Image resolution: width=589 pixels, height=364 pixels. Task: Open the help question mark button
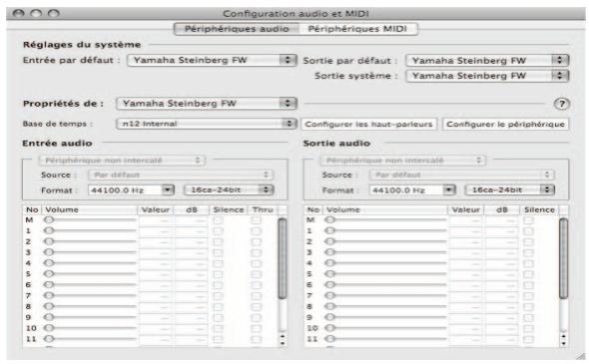(x=562, y=104)
